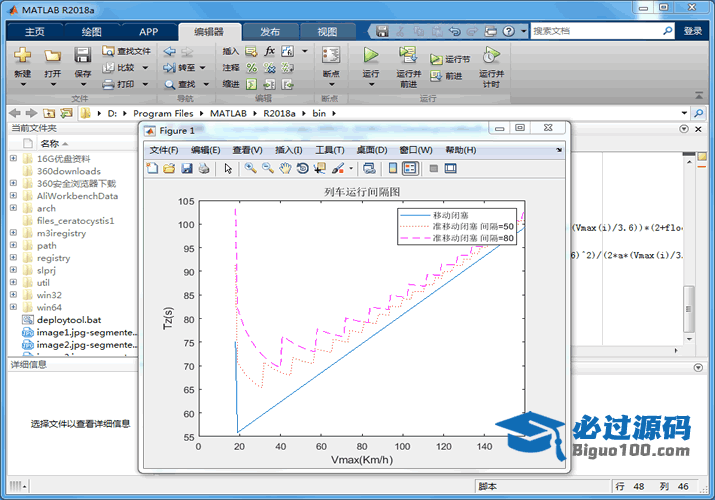Open the New button dropdown arrow

point(22,84)
